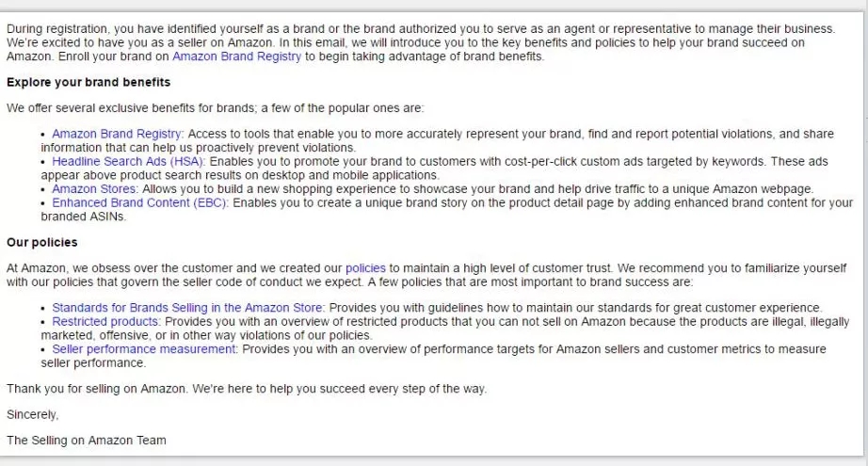
Task: Click 'The Selling on Amazon Team' signature
Action: point(87,440)
